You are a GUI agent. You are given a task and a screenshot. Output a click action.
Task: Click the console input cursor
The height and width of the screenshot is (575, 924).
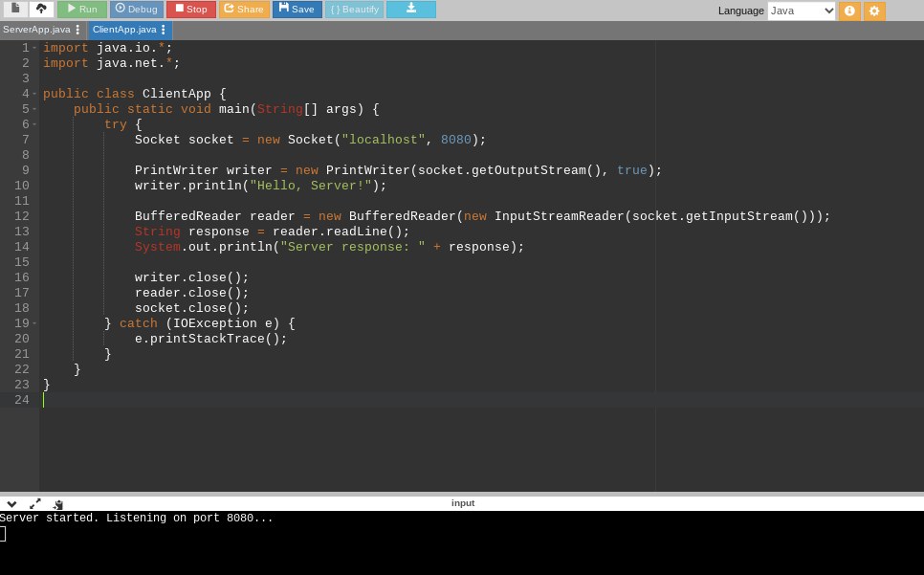pos(3,534)
